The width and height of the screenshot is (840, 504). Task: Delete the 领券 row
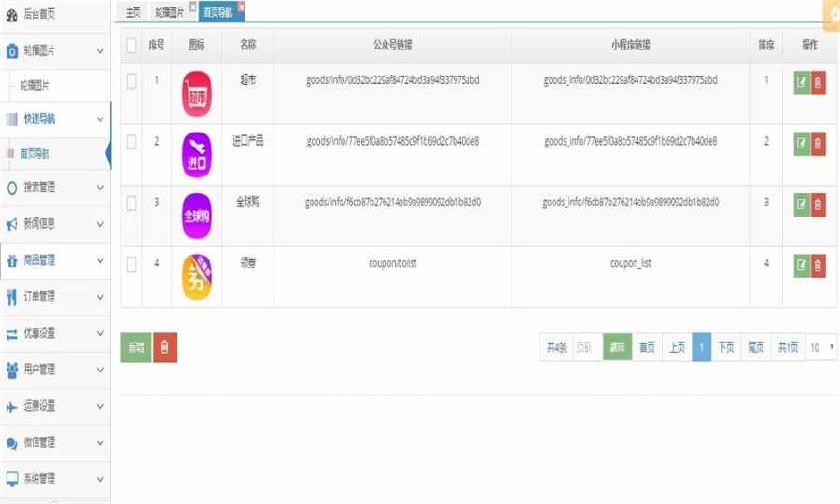coord(818,266)
